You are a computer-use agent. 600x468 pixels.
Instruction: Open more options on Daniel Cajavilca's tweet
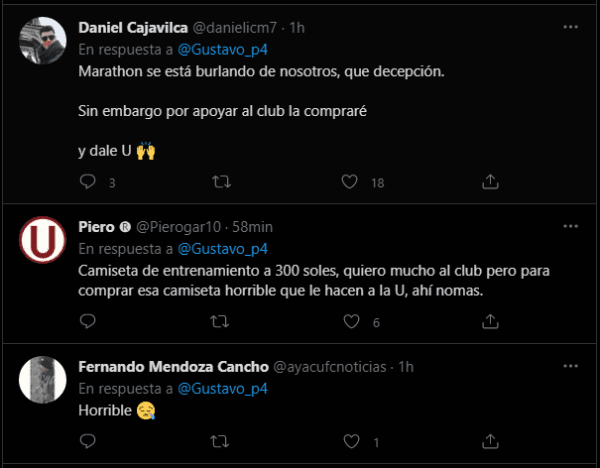coord(570,27)
